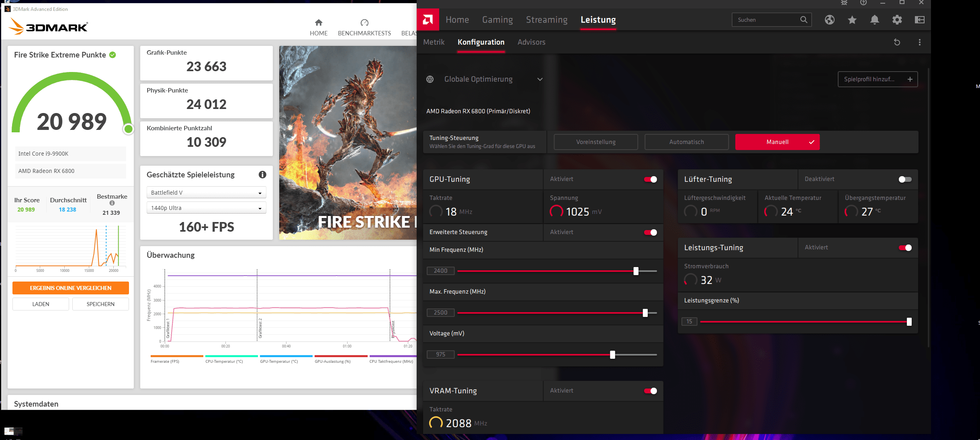Open the 1440p Ultra resolution dropdown
980x440 pixels.
(x=206, y=208)
